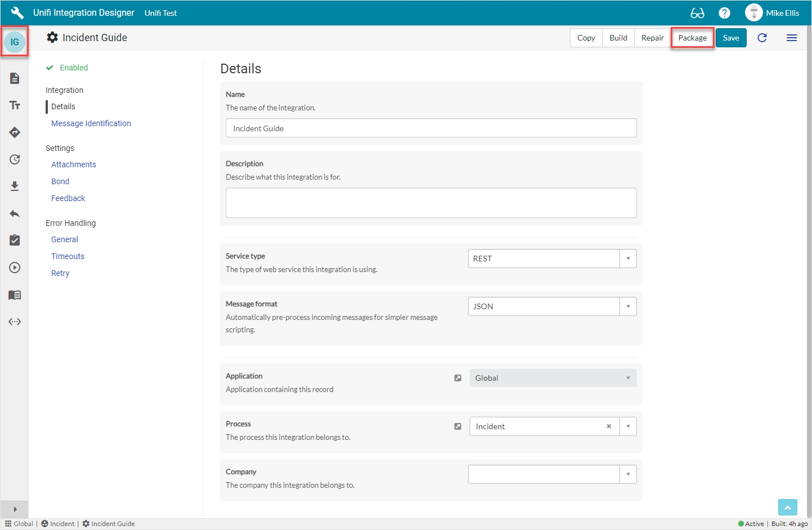This screenshot has width=812, height=530.
Task: Go to Message Identification section
Action: pos(91,123)
